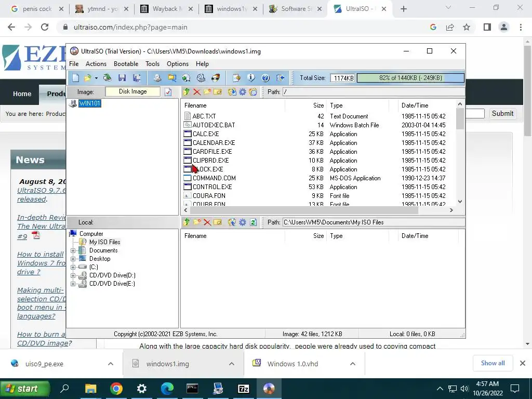Click the Mount to virtual drive icon
Image resolution: width=532 pixels, height=399 pixels.
[x=201, y=78]
